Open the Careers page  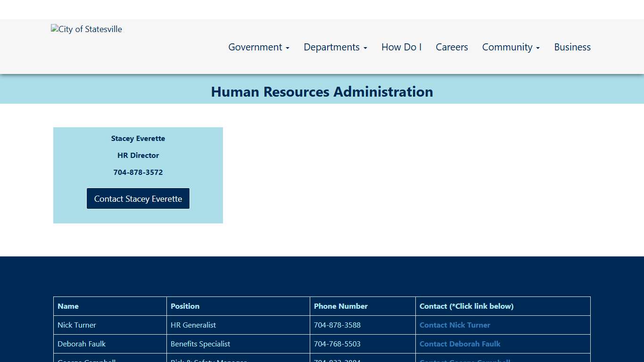[452, 47]
